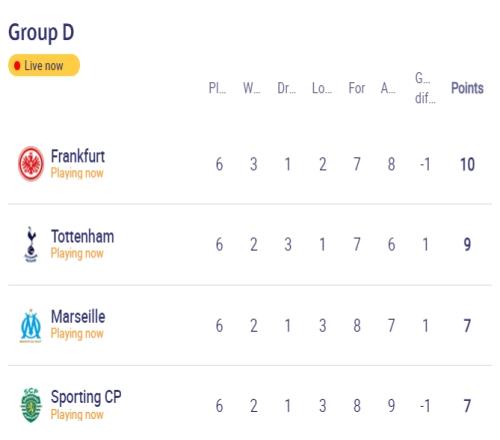Click the truncated Drawn column header
The height and width of the screenshot is (440, 500).
pos(286,88)
